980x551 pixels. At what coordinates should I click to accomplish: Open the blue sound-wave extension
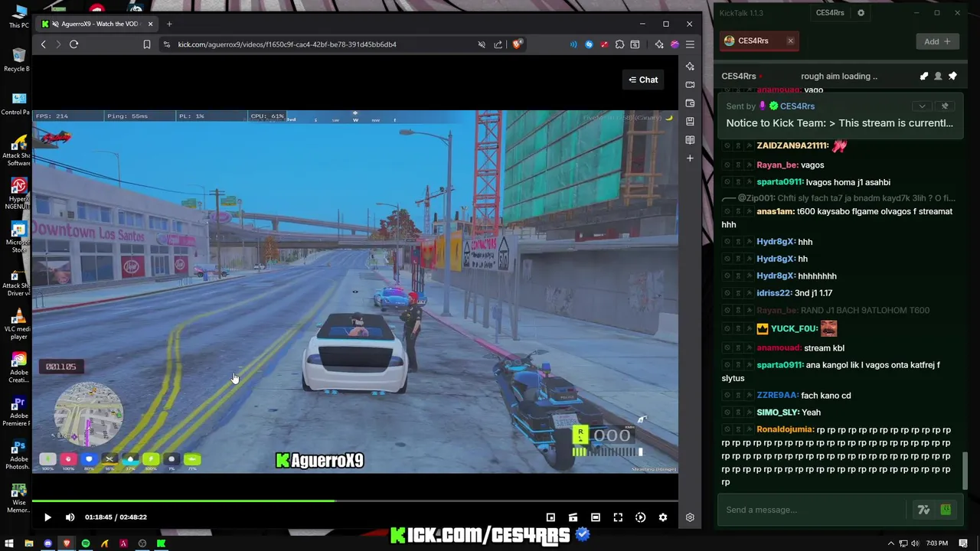(x=573, y=44)
